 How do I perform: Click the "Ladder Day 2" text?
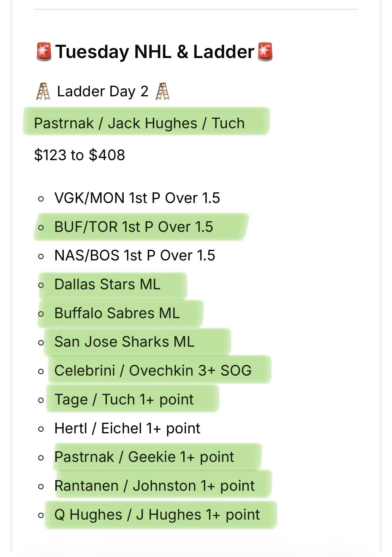(x=103, y=91)
